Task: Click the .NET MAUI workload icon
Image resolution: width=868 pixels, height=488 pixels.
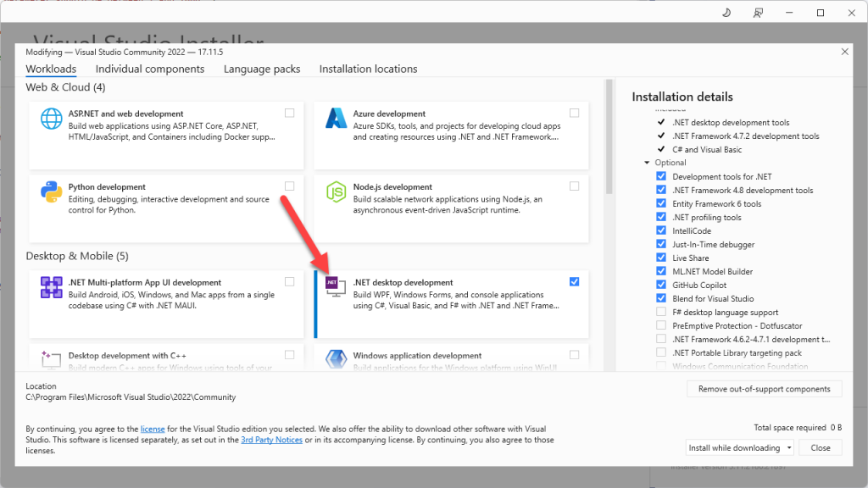Action: [52, 288]
